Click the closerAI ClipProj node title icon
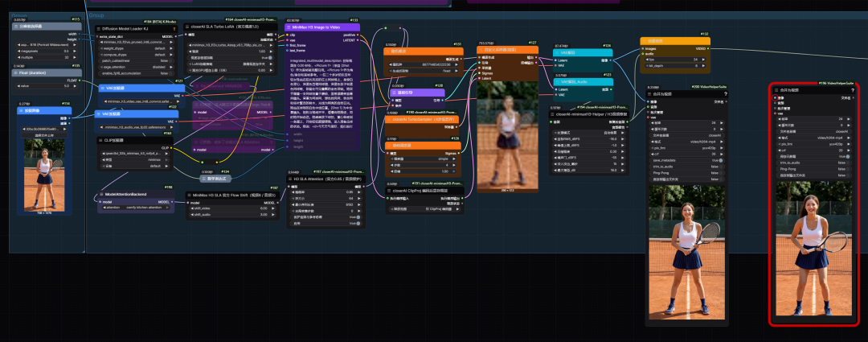Image resolution: width=868 pixels, height=342 pixels. [389, 190]
